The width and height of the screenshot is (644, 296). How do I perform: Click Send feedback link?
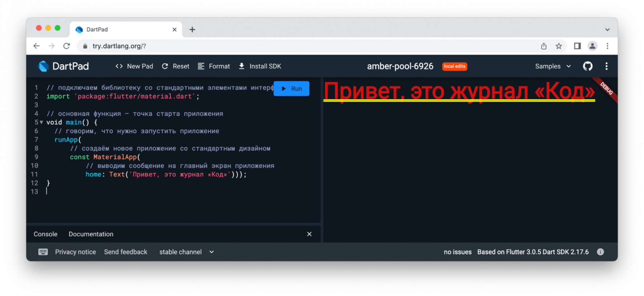(x=126, y=252)
